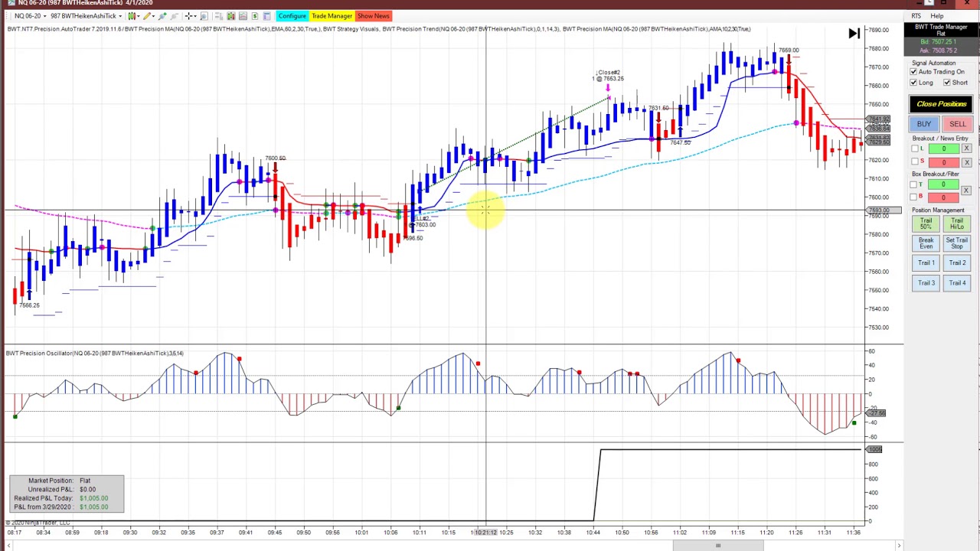Check the Breakout L checkbox

(x=914, y=148)
